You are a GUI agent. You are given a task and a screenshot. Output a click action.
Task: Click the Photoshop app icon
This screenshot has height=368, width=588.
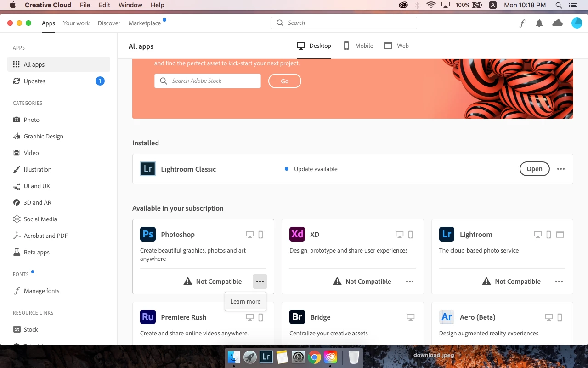pyautogui.click(x=148, y=234)
